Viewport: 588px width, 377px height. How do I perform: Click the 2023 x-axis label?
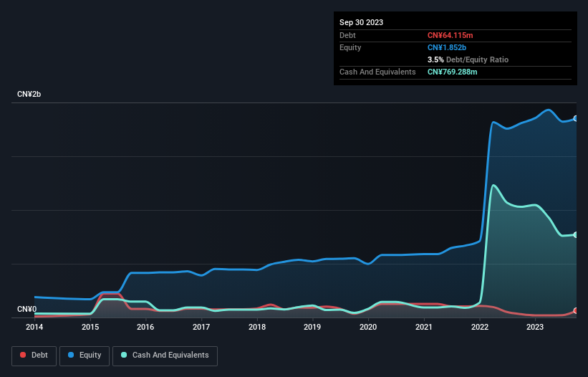535,327
